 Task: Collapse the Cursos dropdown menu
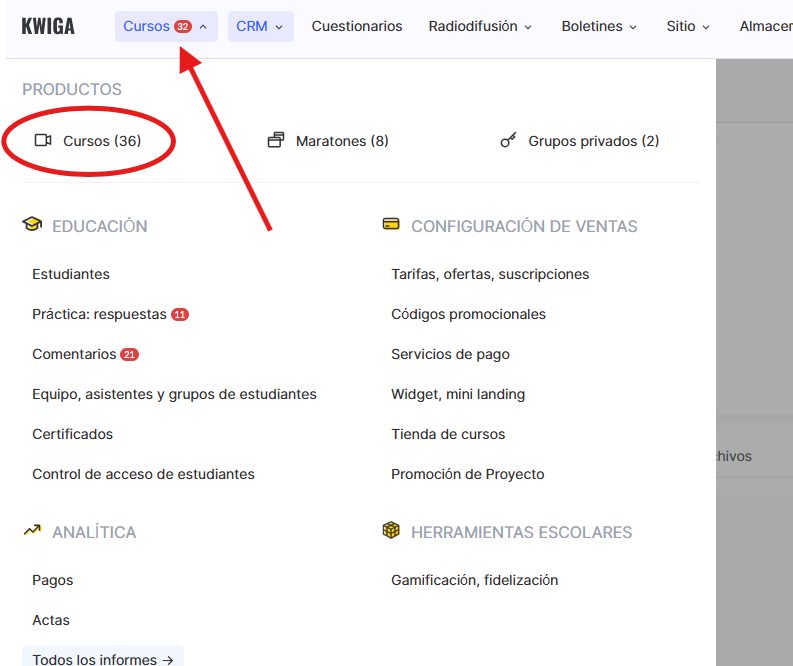pyautogui.click(x=165, y=26)
